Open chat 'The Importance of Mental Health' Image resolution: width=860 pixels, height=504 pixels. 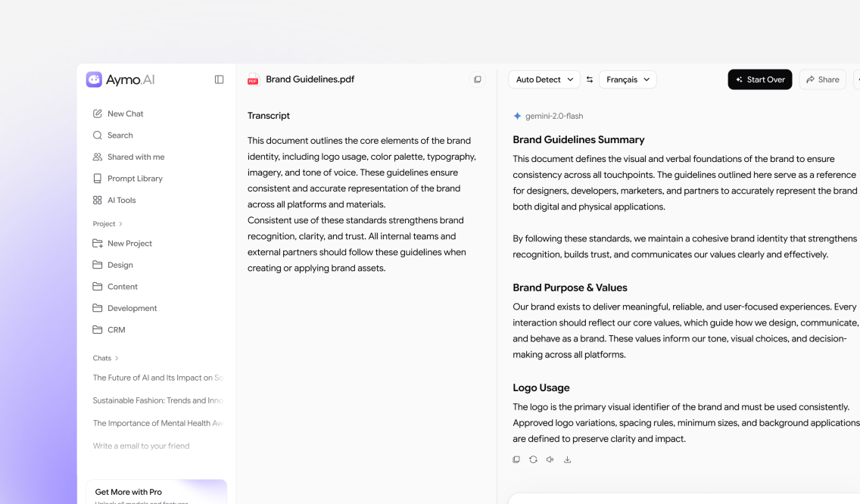(x=158, y=423)
